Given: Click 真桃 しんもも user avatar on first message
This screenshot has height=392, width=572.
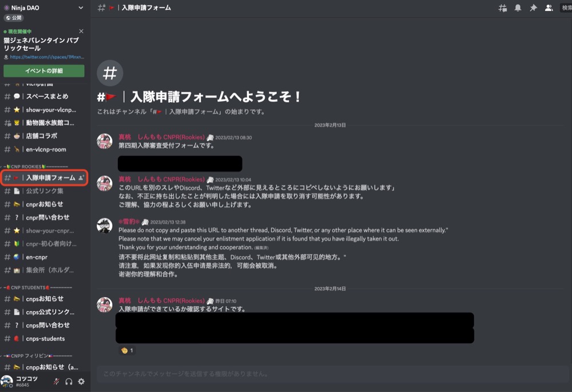Looking at the screenshot, I should tap(104, 141).
